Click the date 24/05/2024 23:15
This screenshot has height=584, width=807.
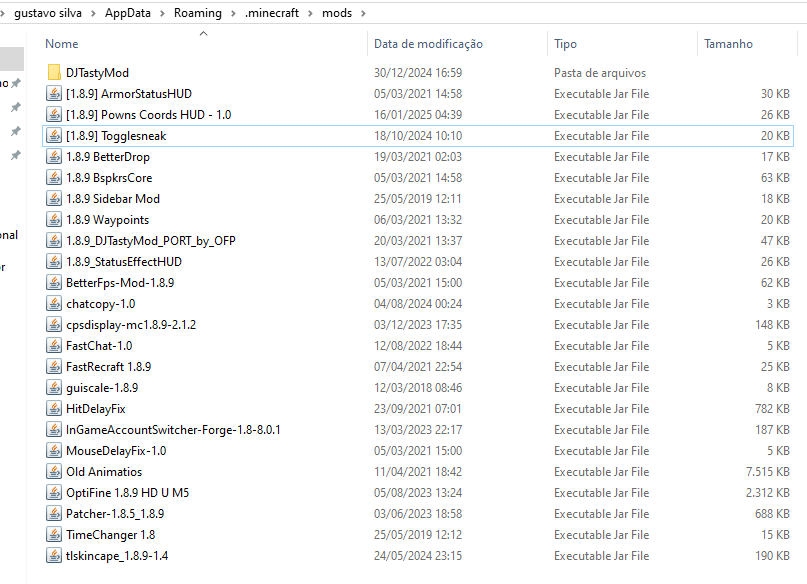coord(418,556)
